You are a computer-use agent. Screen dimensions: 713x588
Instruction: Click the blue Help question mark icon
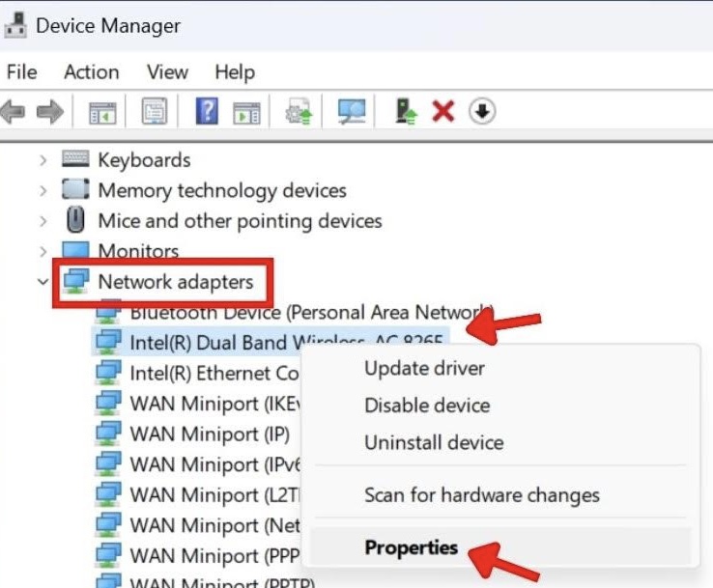click(207, 110)
